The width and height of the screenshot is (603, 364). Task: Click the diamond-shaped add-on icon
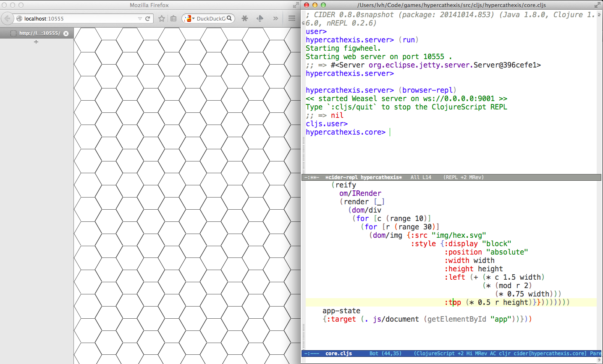tap(260, 18)
